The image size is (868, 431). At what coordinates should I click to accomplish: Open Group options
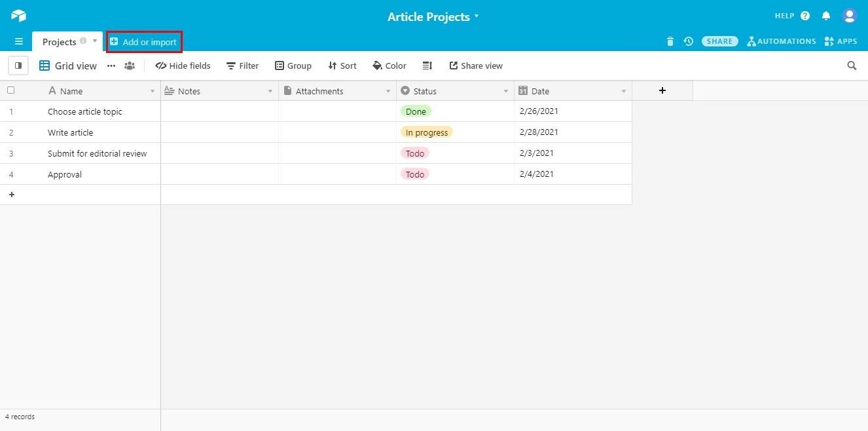pyautogui.click(x=293, y=66)
